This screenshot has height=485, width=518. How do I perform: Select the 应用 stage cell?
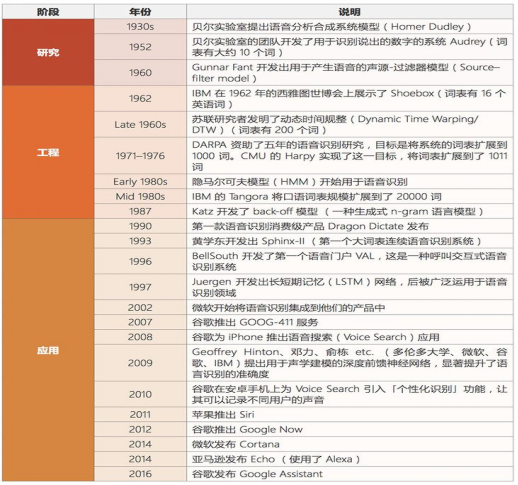[x=48, y=350]
